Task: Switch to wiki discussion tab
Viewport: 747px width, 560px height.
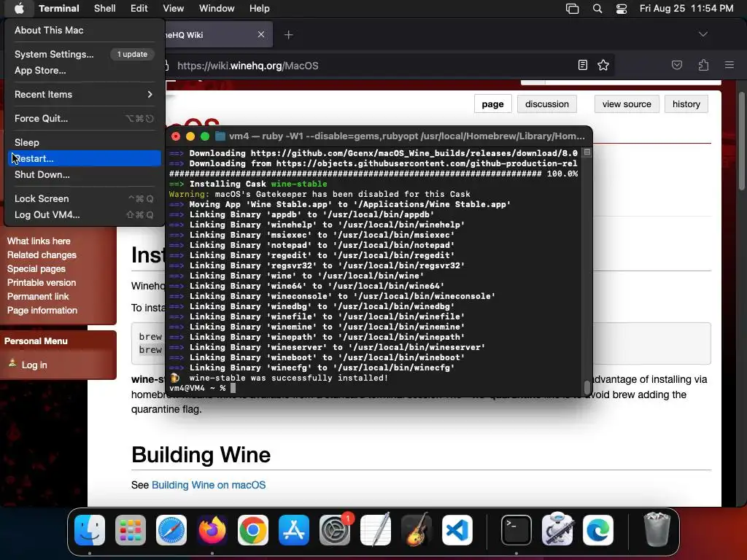Action: [x=547, y=104]
